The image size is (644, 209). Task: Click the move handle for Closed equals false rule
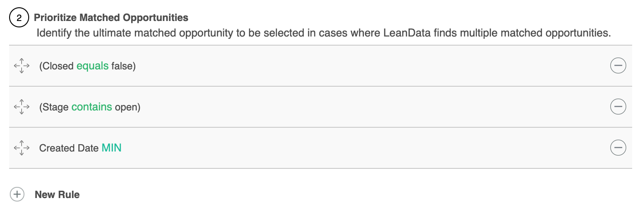22,66
